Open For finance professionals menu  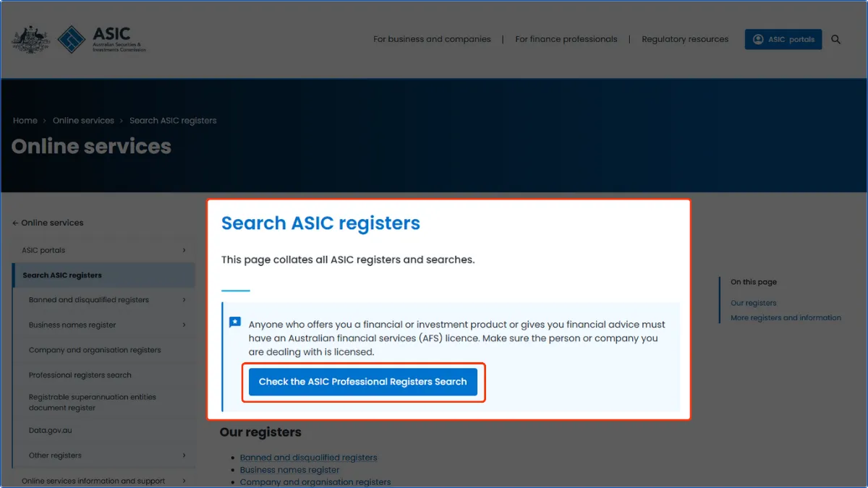click(x=566, y=39)
